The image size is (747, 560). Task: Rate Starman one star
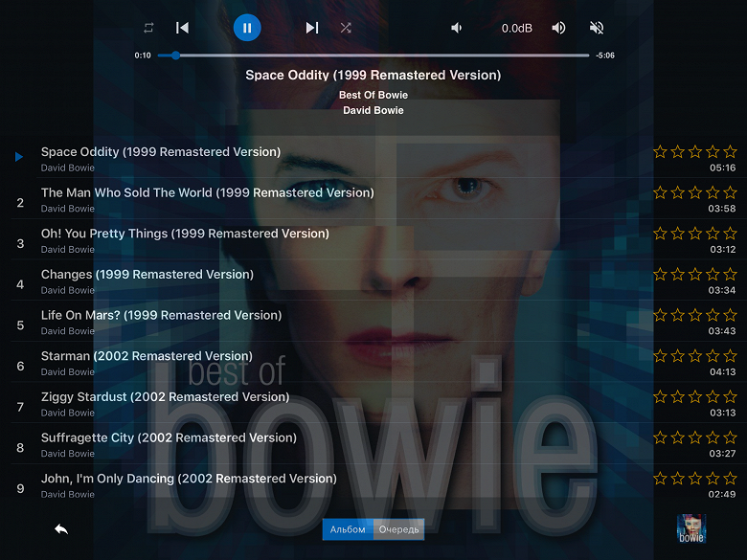pyautogui.click(x=660, y=356)
